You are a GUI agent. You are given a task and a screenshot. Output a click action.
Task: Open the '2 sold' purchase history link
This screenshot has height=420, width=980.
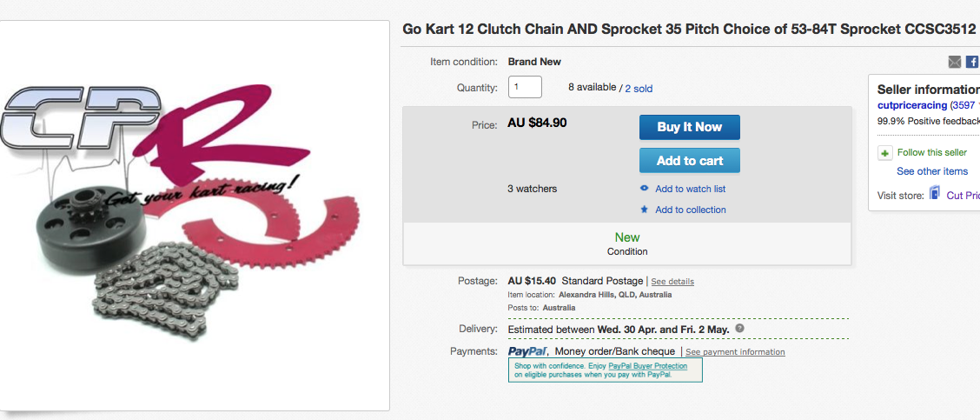click(x=639, y=88)
